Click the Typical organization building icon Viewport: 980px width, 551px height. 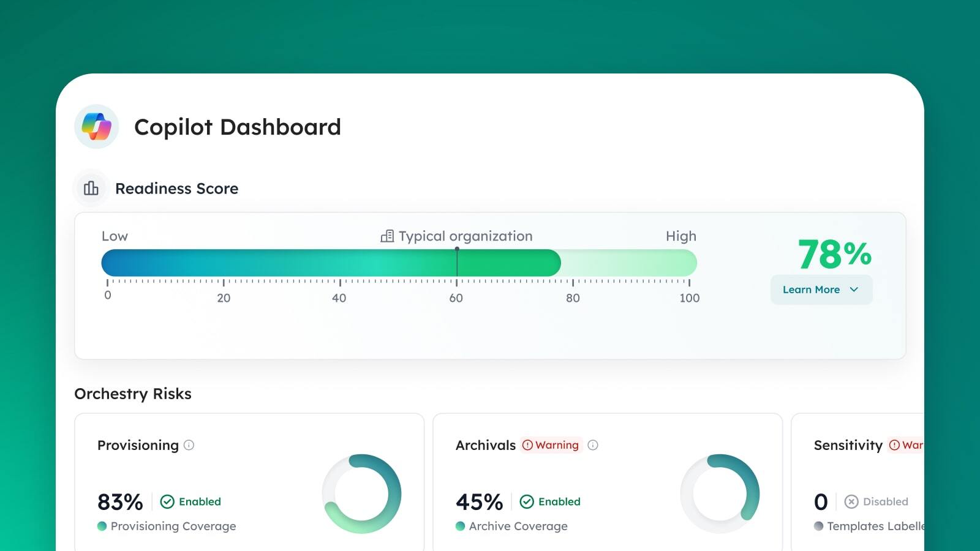[387, 236]
